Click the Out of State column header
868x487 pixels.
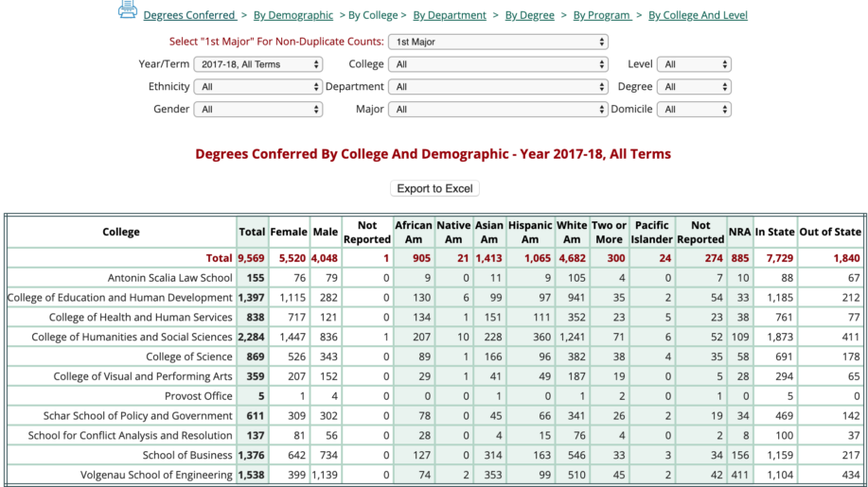click(x=830, y=233)
